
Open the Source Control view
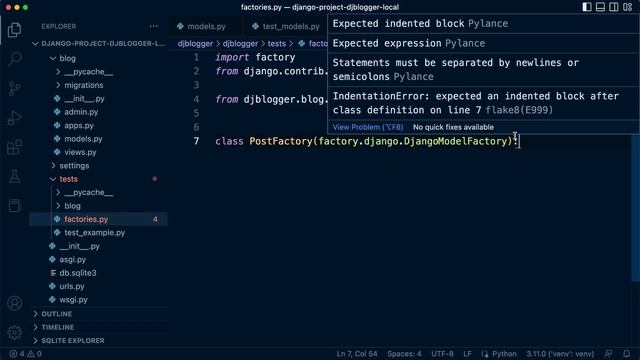pos(14,88)
